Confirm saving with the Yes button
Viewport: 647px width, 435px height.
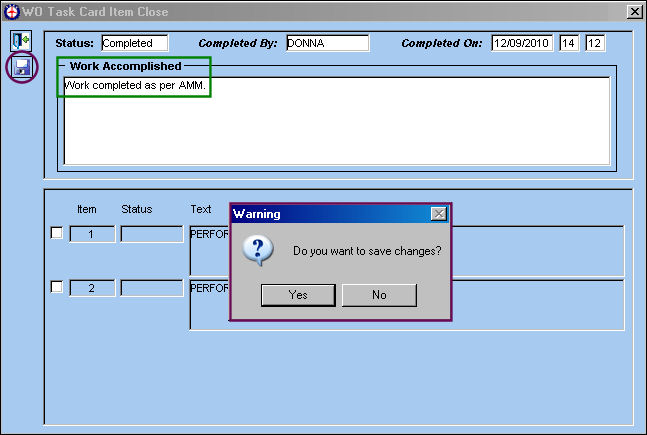(298, 295)
